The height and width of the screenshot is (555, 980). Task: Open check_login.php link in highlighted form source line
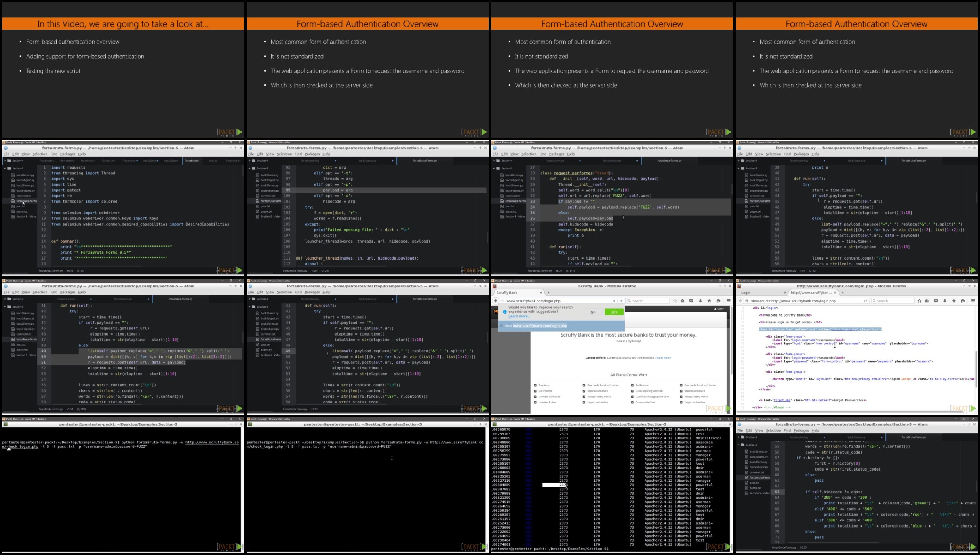(x=844, y=329)
